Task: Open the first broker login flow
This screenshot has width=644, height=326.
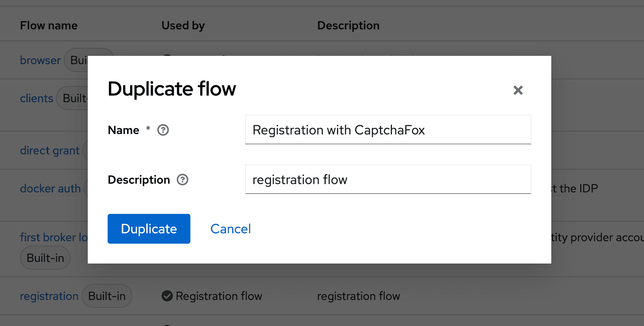Action: tap(54, 237)
